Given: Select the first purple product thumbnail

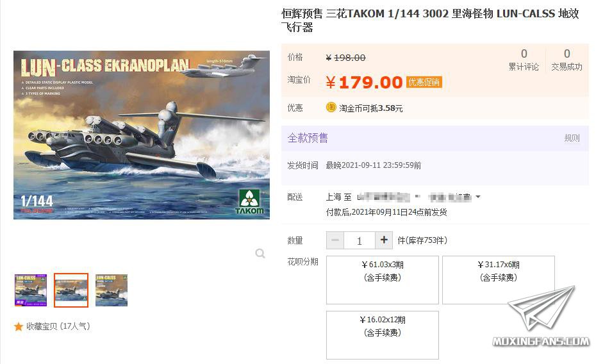Looking at the screenshot, I should pyautogui.click(x=31, y=290).
